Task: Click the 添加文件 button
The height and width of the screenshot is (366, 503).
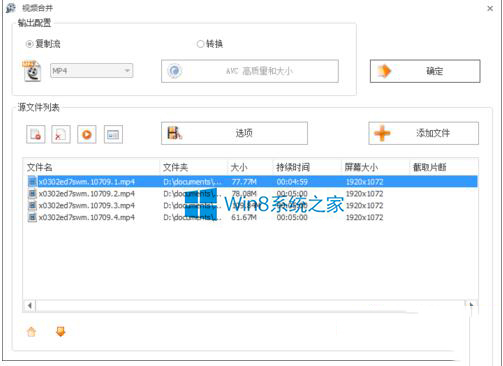Action: 423,133
